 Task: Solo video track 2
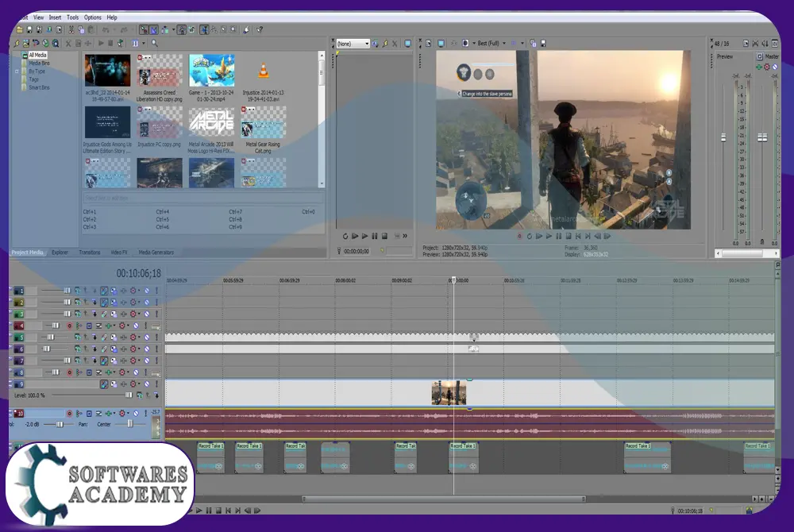(156, 303)
